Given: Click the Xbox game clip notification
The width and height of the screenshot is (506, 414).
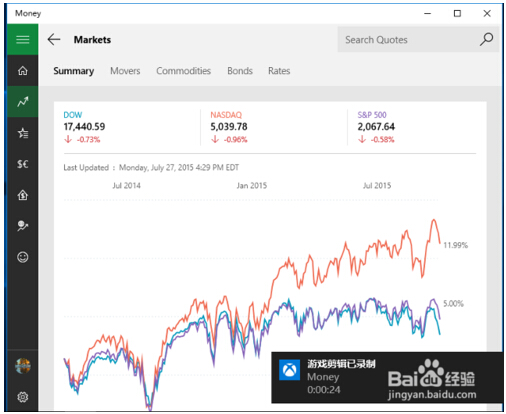Looking at the screenshot, I should (387, 377).
